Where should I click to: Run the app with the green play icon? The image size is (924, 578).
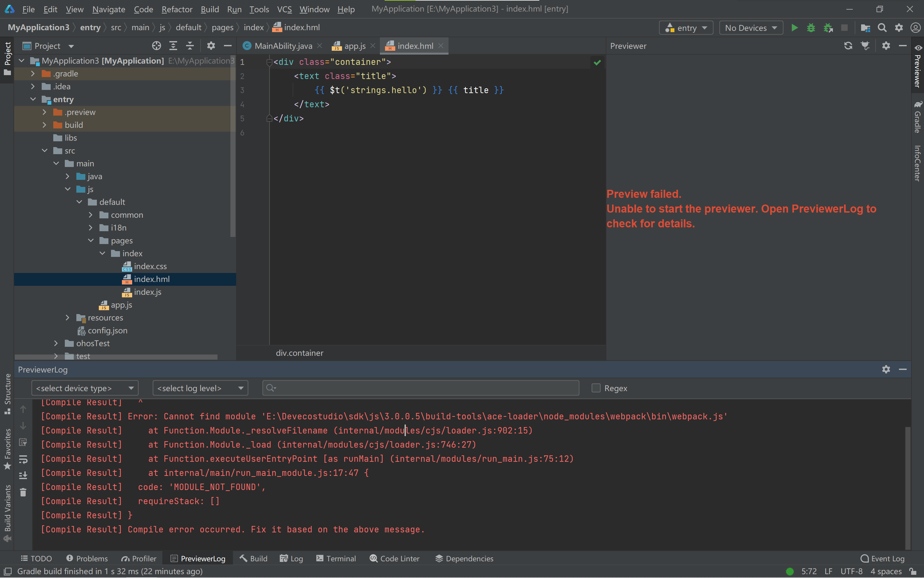(794, 28)
